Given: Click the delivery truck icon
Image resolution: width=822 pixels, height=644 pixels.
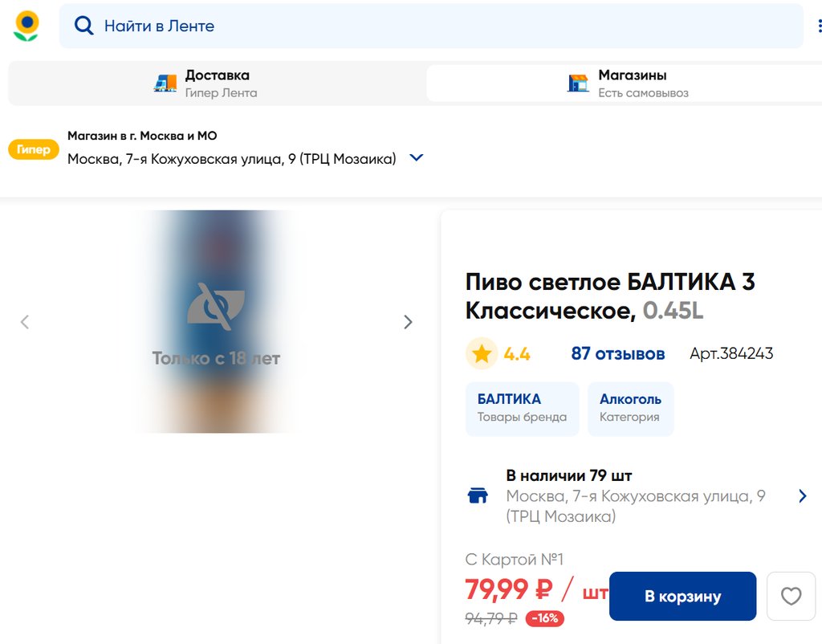Looking at the screenshot, I should pos(165,83).
